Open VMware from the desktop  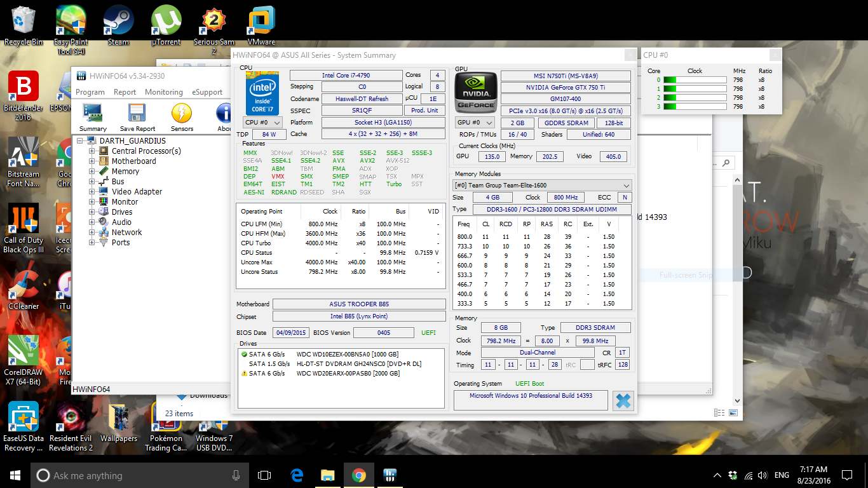click(261, 19)
